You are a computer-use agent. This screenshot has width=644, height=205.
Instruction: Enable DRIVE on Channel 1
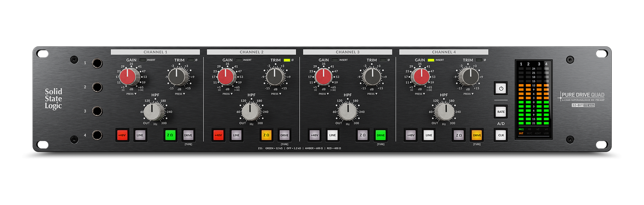point(188,135)
